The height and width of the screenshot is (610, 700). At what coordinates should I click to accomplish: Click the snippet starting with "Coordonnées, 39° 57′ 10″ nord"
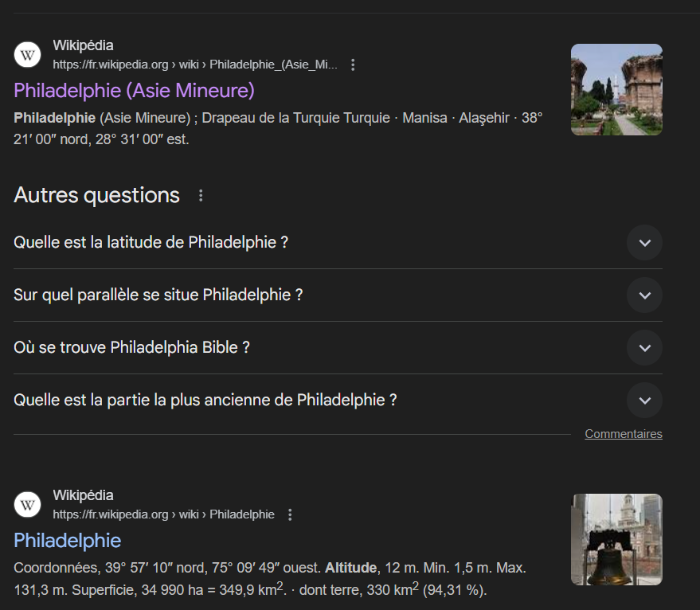(x=270, y=579)
